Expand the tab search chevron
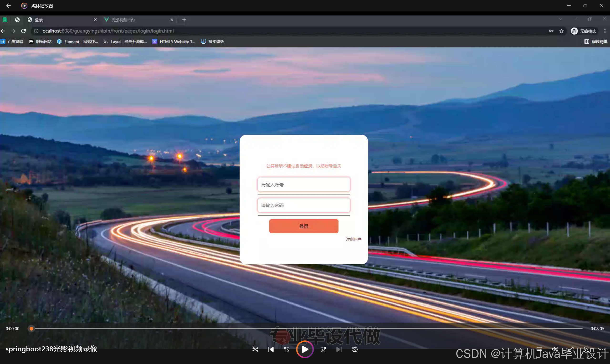Screen dimensions: 610x364 click(560, 19)
